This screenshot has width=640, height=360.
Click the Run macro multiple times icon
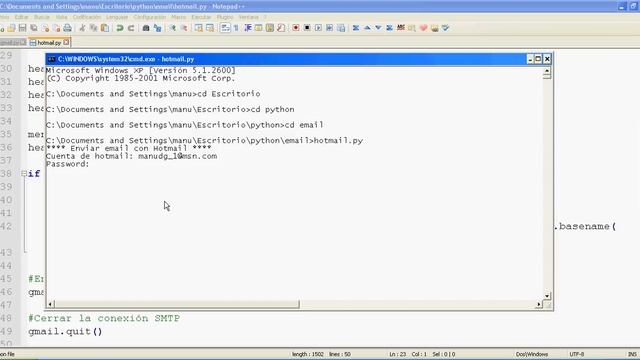click(x=330, y=28)
